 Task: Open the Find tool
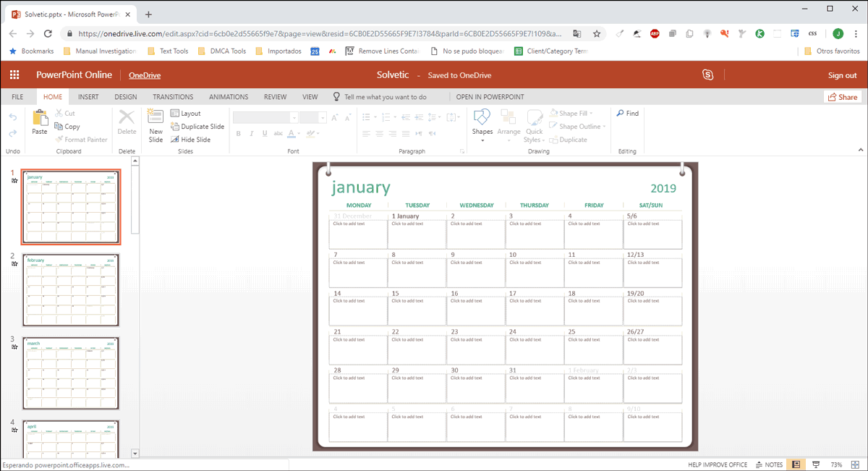point(626,113)
